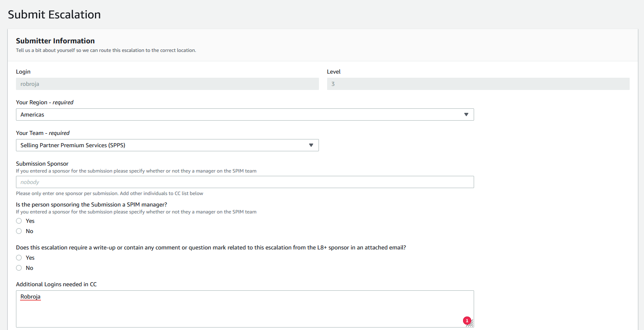The image size is (644, 330).
Task: Expand the Selling Partner Premium Services dropdown
Action: 167,145
